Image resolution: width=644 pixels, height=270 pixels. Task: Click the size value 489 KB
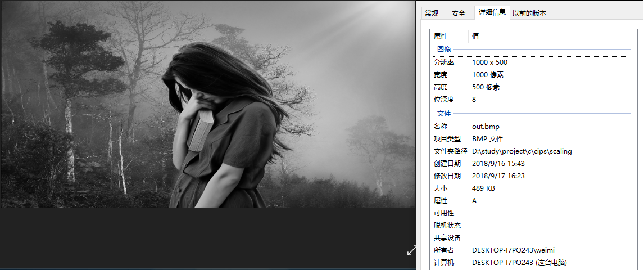tap(483, 188)
